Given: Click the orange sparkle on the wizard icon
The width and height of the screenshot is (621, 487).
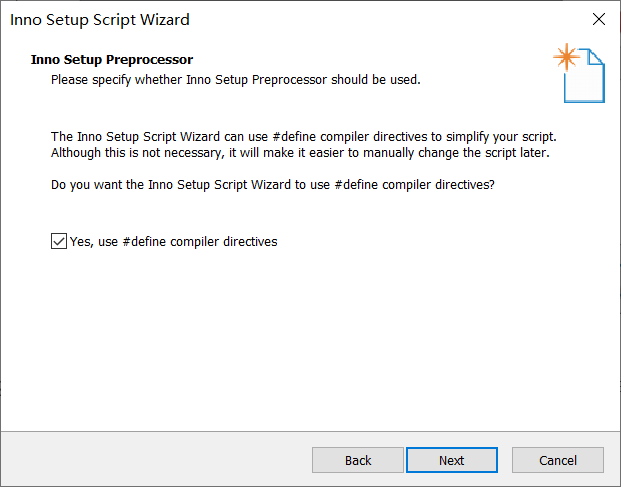Looking at the screenshot, I should point(567,57).
